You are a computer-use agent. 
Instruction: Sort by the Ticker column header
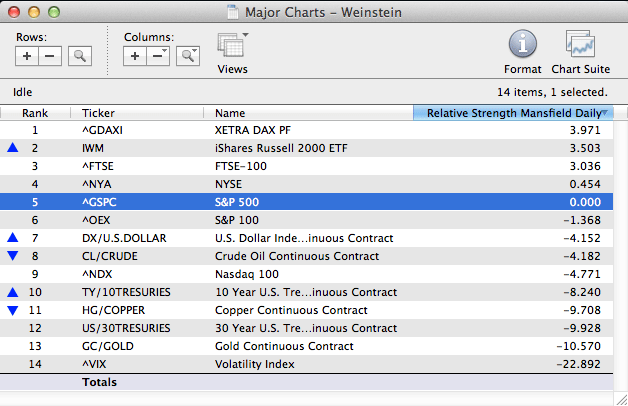(x=140, y=113)
